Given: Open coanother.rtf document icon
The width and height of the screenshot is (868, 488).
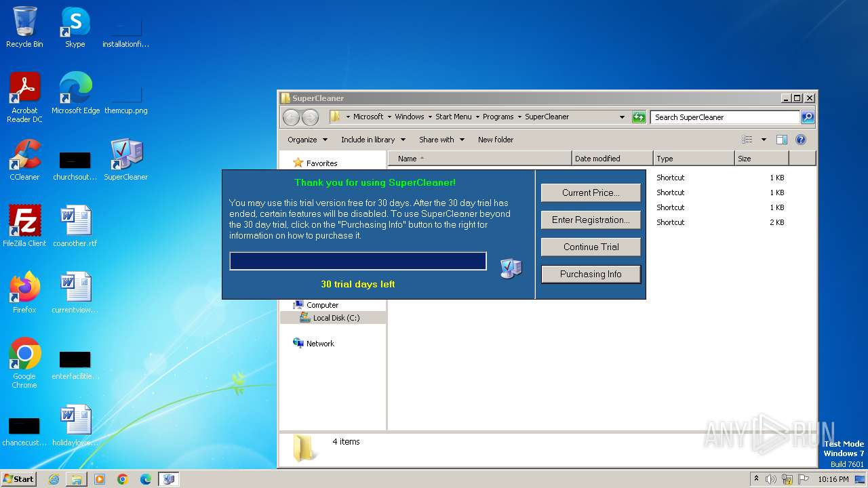Looking at the screenshot, I should pos(75,226).
